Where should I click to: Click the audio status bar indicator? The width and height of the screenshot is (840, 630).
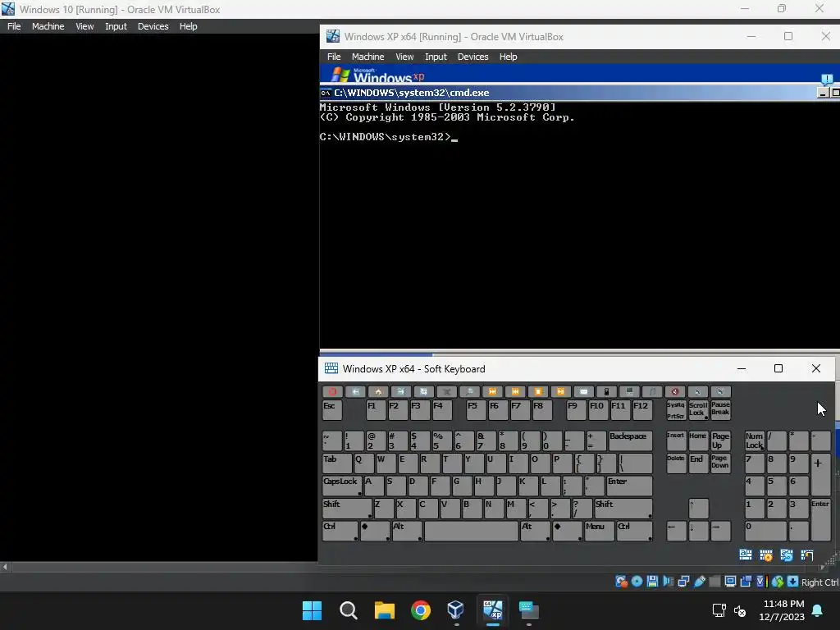[x=668, y=582]
